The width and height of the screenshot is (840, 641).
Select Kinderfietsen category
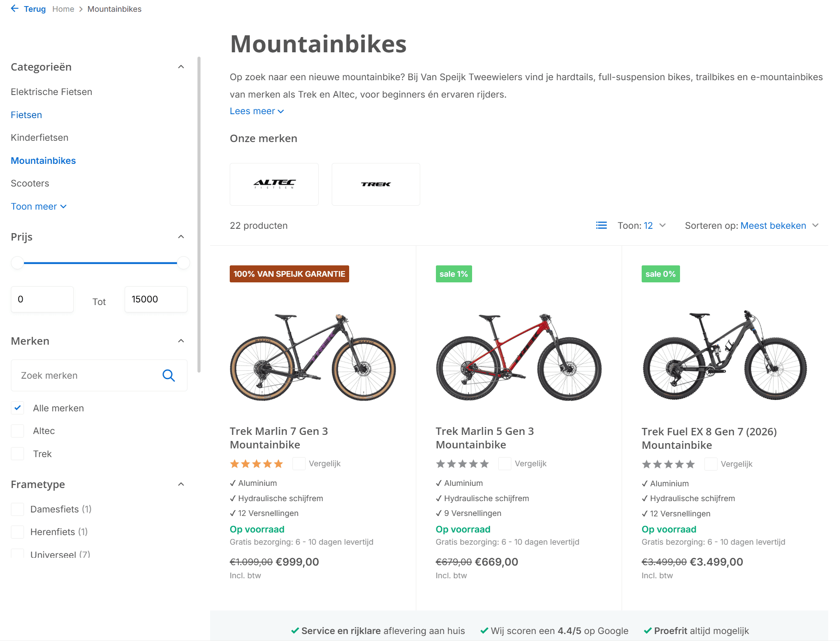(x=40, y=138)
